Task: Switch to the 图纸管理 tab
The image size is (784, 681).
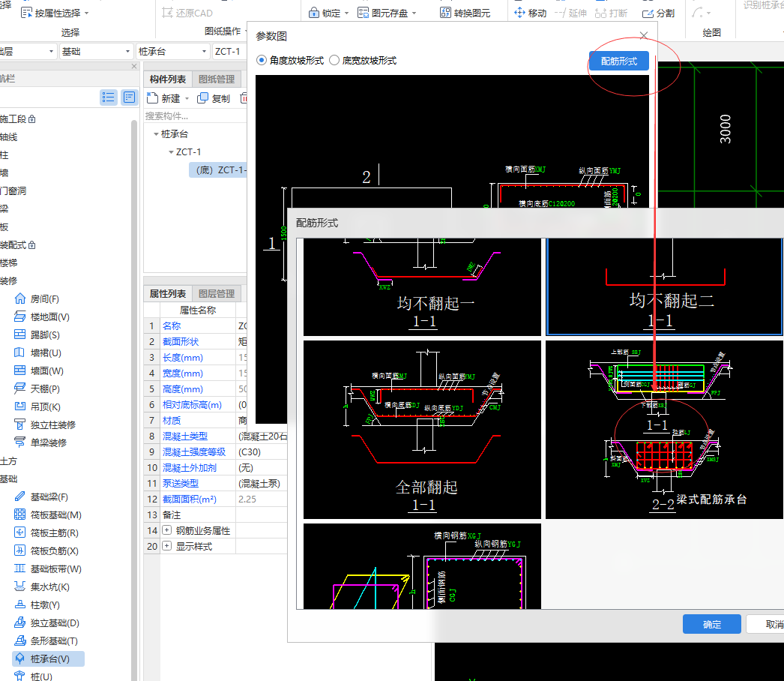Action: (217, 79)
